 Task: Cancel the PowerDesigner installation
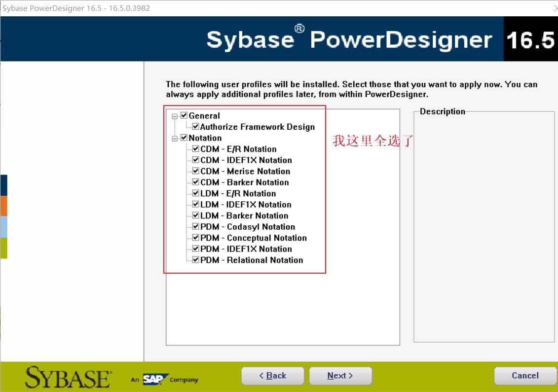point(525,376)
